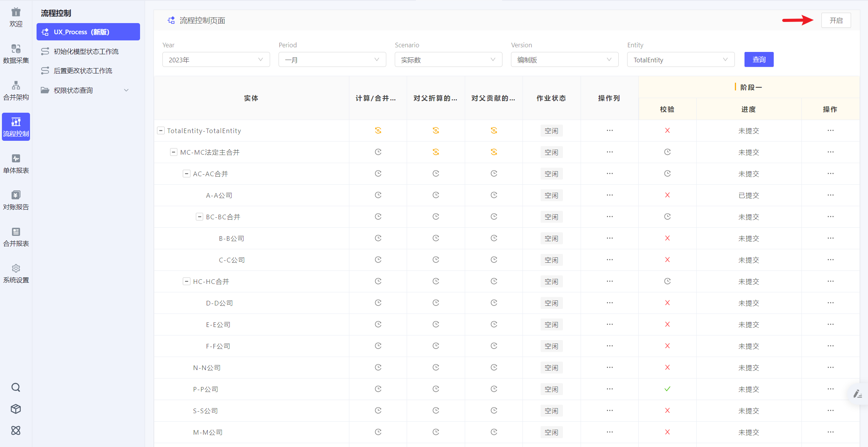Collapse the MC-MC法定主合并 node
This screenshot has width=868, height=447.
(174, 152)
